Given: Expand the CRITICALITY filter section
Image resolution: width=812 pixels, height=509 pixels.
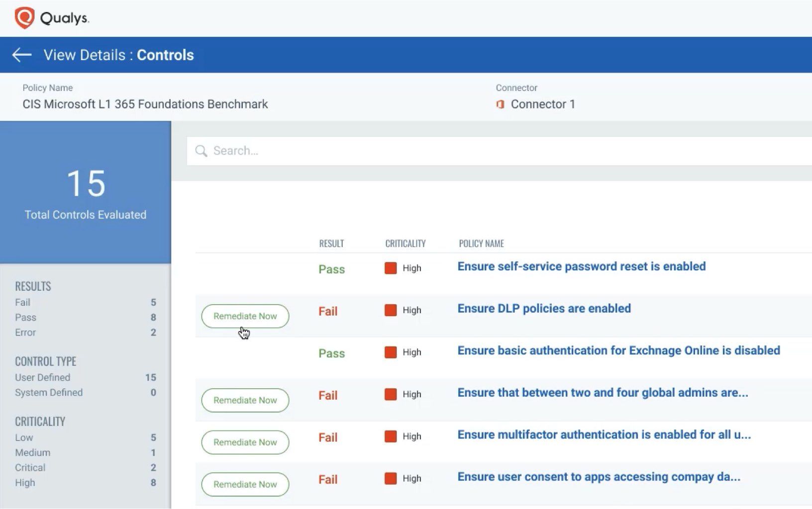Looking at the screenshot, I should pos(40,421).
